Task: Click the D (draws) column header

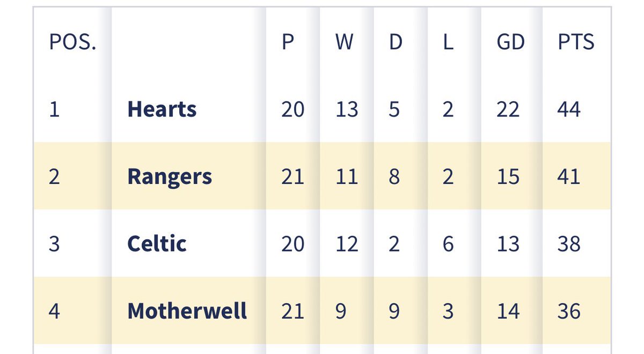Action: coord(396,42)
